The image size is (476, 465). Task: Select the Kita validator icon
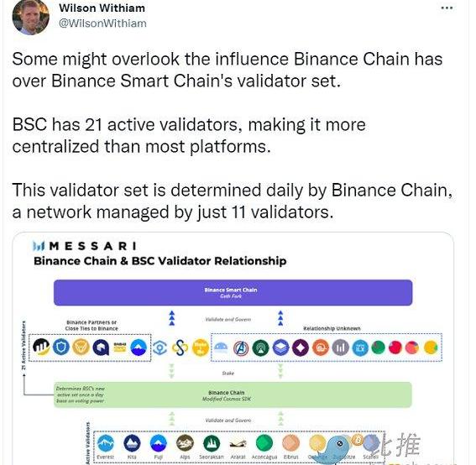pyautogui.click(x=132, y=443)
